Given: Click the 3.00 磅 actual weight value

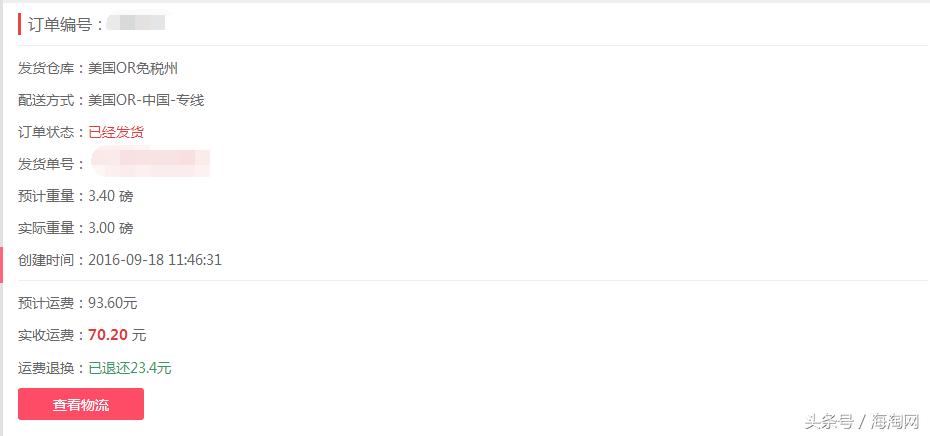Looking at the screenshot, I should 111,228.
